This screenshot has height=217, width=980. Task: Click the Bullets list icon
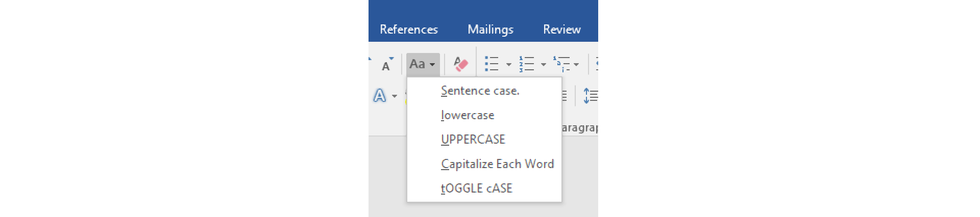[x=492, y=64]
